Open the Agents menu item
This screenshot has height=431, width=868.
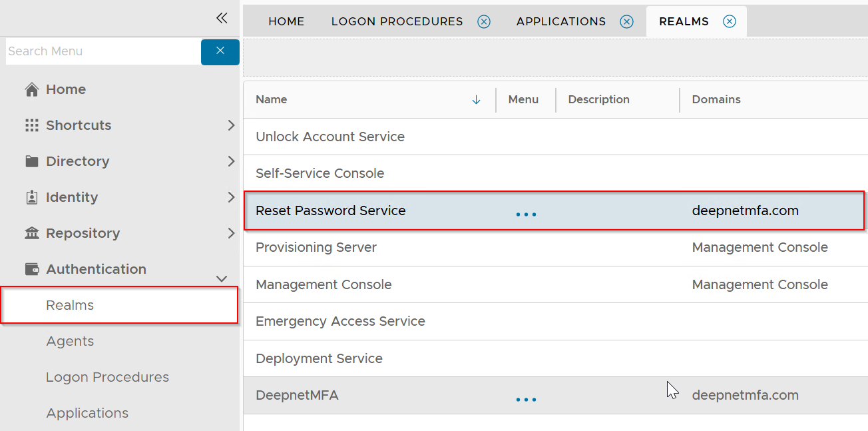(x=70, y=341)
